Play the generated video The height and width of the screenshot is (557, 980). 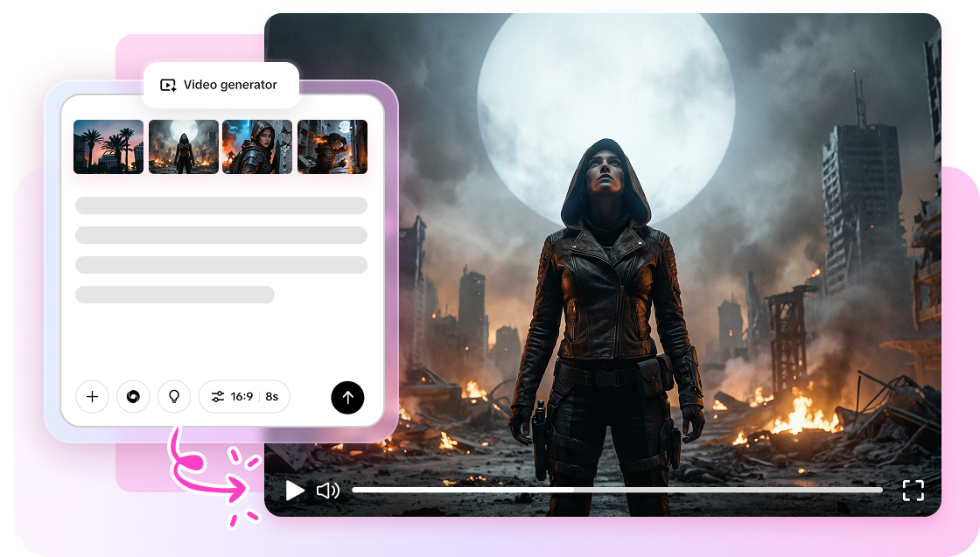(294, 491)
